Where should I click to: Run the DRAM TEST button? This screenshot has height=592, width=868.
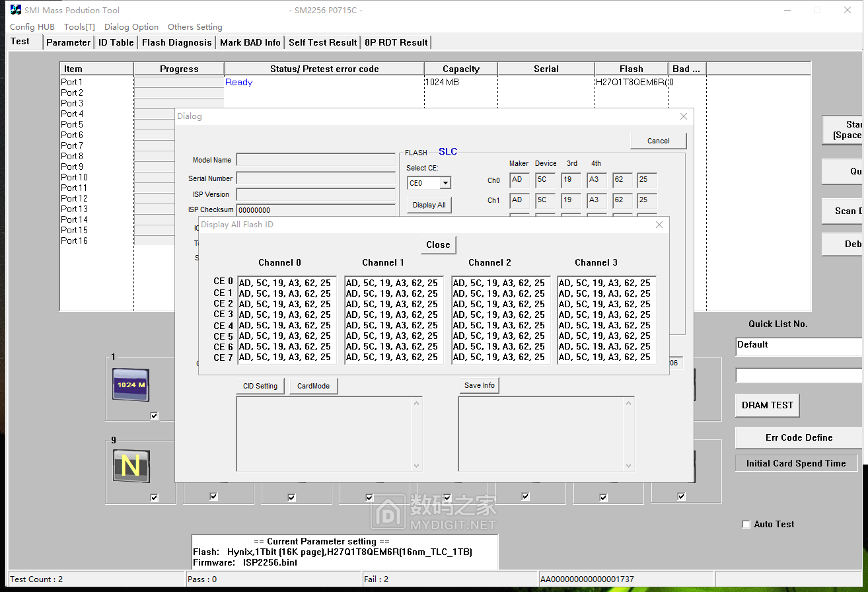click(767, 405)
